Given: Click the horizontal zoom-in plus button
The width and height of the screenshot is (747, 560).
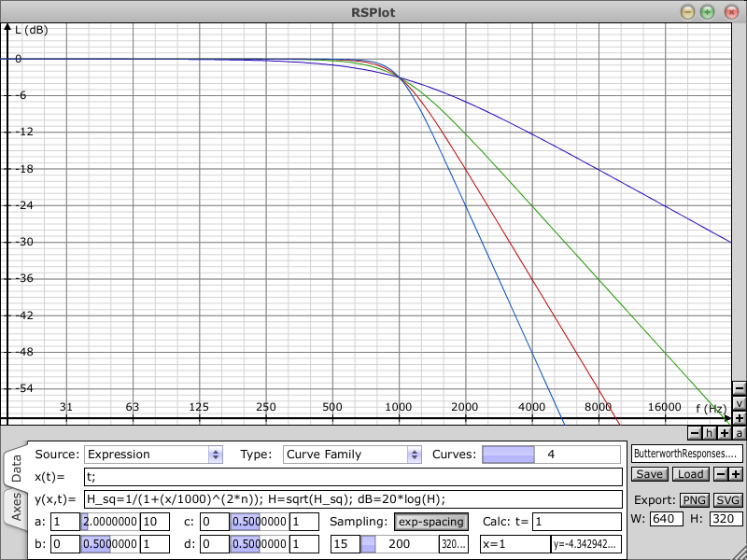Looking at the screenshot, I should coord(725,433).
